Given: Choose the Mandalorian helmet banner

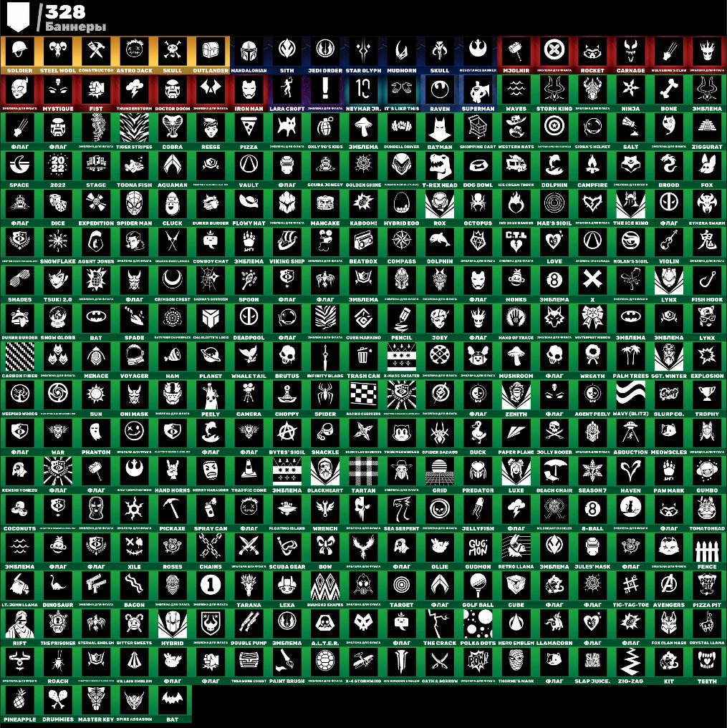Looking at the screenshot, I should click(249, 52).
